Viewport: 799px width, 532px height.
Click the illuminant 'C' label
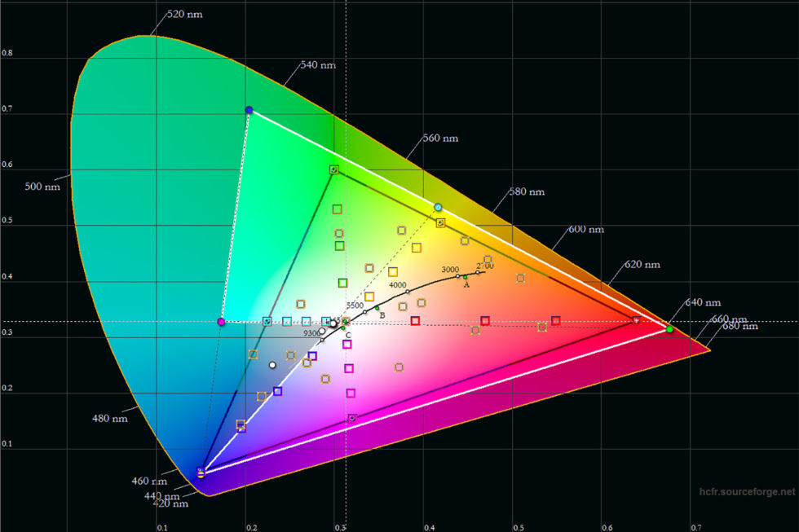pyautogui.click(x=349, y=335)
